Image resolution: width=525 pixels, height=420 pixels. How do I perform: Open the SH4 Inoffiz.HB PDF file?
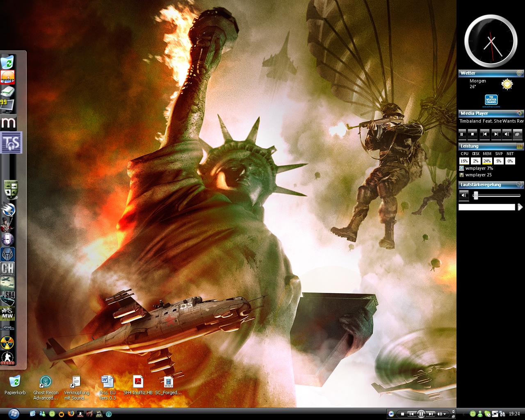[x=138, y=386]
